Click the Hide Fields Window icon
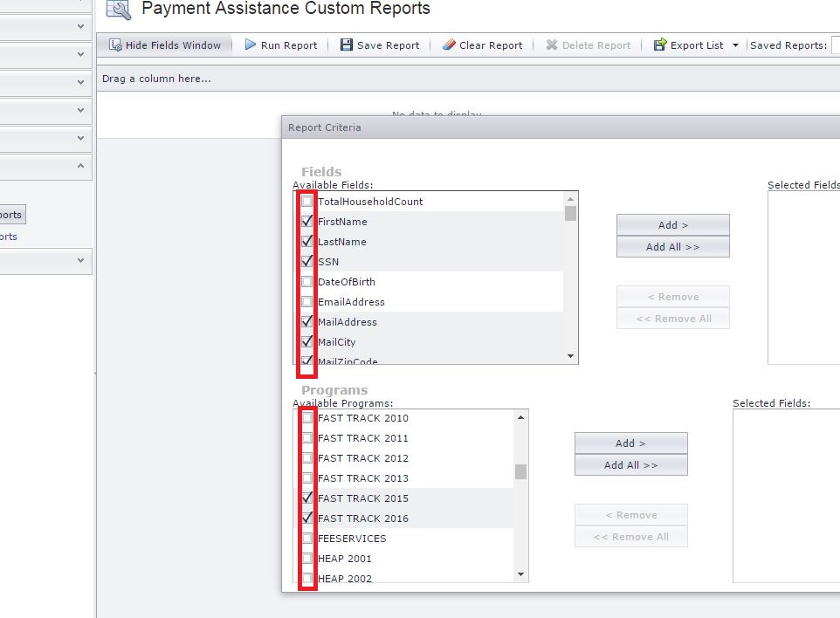840x618 pixels. coord(115,44)
